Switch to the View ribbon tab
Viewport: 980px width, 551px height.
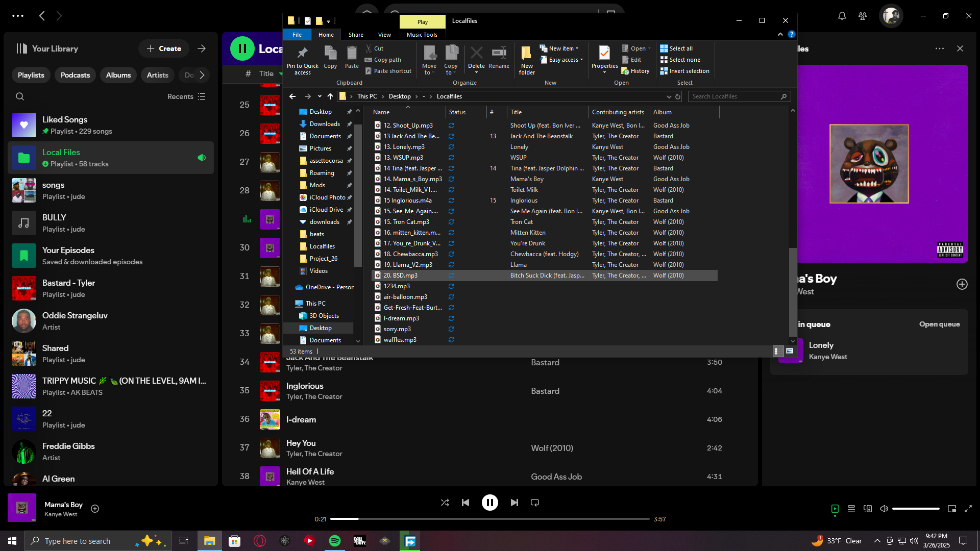[x=384, y=35]
